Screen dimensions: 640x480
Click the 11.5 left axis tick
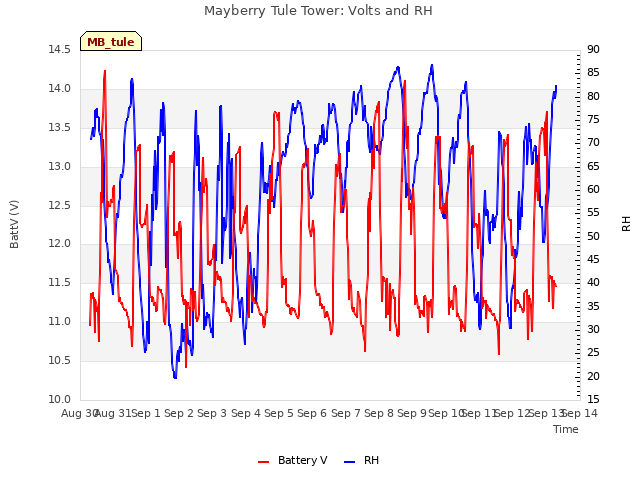59,282
